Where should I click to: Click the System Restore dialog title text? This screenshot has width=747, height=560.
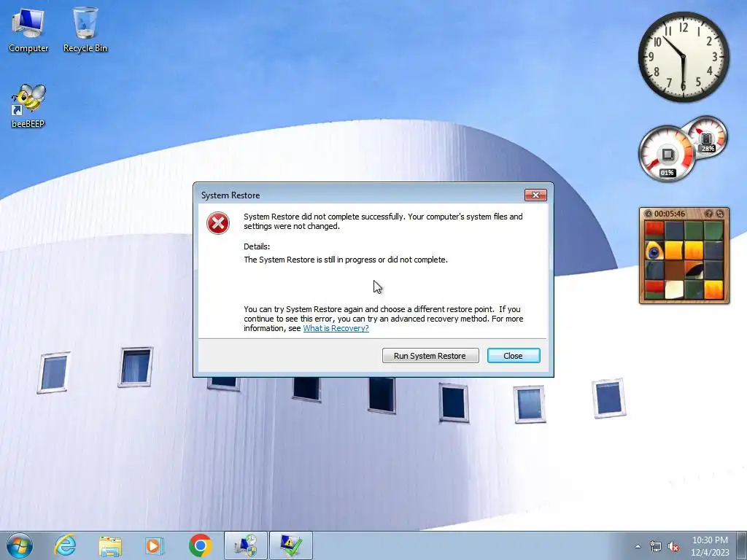click(231, 195)
